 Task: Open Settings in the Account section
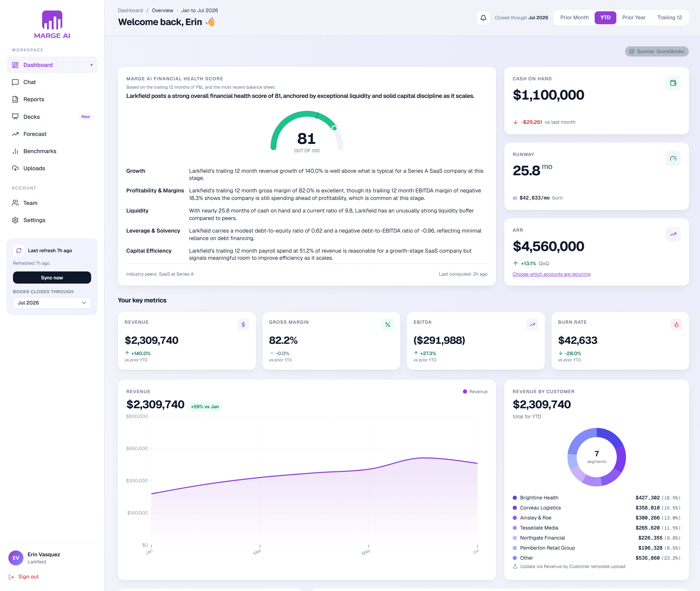point(52,220)
